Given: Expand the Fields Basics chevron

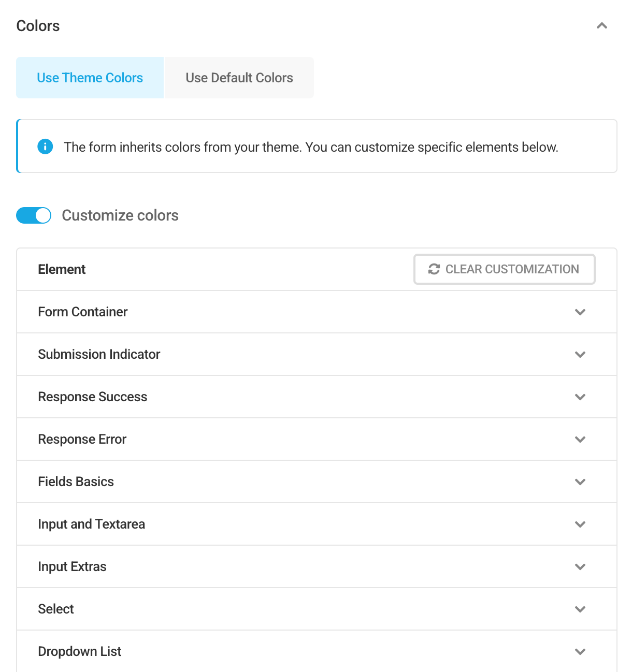Looking at the screenshot, I should (580, 482).
